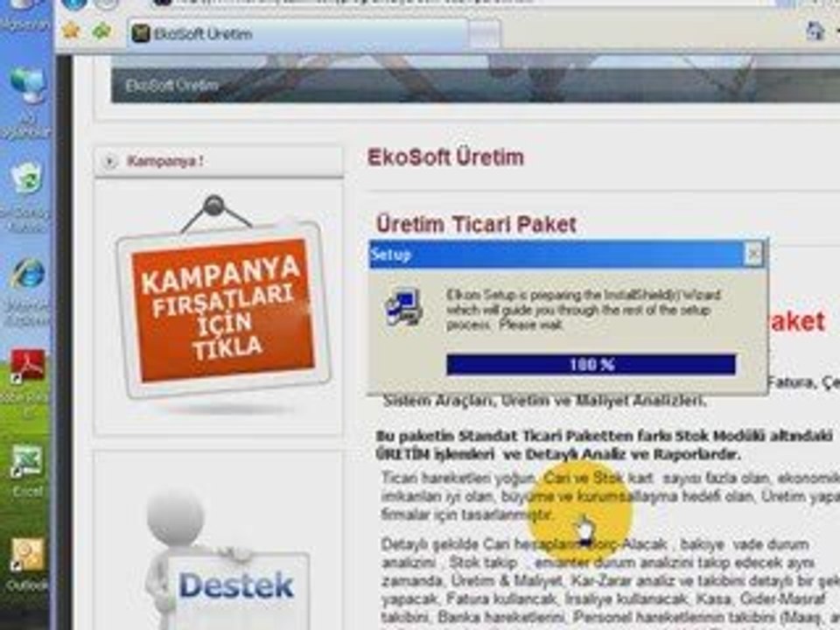Click the 100 % setup progress bar
The width and height of the screenshot is (840, 630).
point(591,365)
